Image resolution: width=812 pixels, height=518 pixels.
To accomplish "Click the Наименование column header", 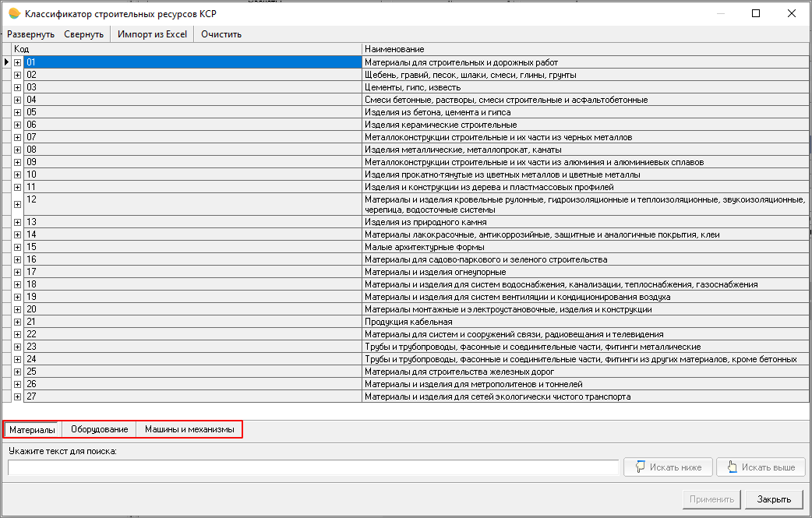I will coord(584,49).
